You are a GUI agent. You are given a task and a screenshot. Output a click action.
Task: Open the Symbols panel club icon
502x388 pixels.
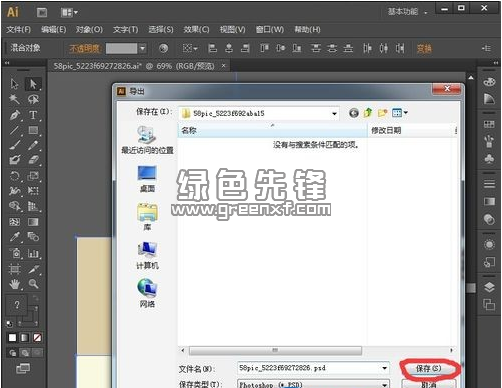coord(489,159)
